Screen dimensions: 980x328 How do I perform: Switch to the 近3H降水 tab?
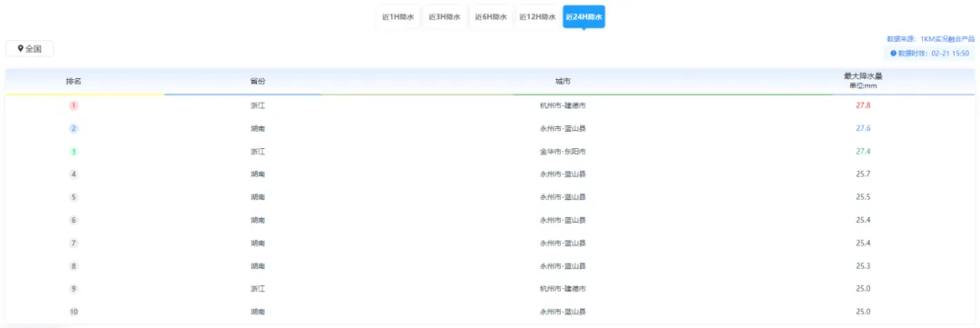pyautogui.click(x=445, y=17)
